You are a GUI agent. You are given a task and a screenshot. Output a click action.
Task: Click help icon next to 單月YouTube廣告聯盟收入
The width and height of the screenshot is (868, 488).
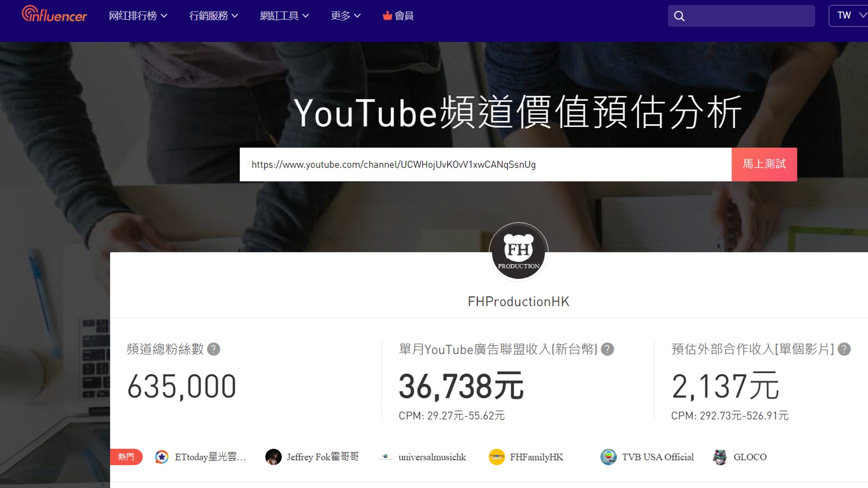(x=608, y=349)
